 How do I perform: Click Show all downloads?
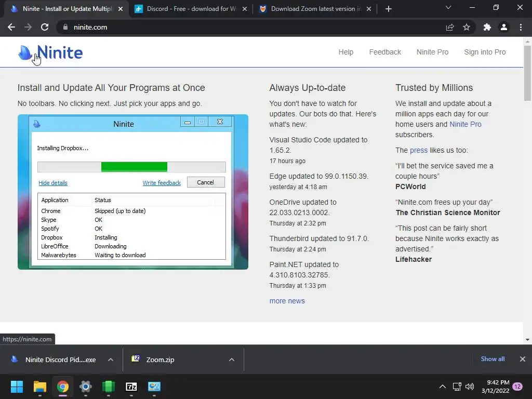(x=493, y=359)
